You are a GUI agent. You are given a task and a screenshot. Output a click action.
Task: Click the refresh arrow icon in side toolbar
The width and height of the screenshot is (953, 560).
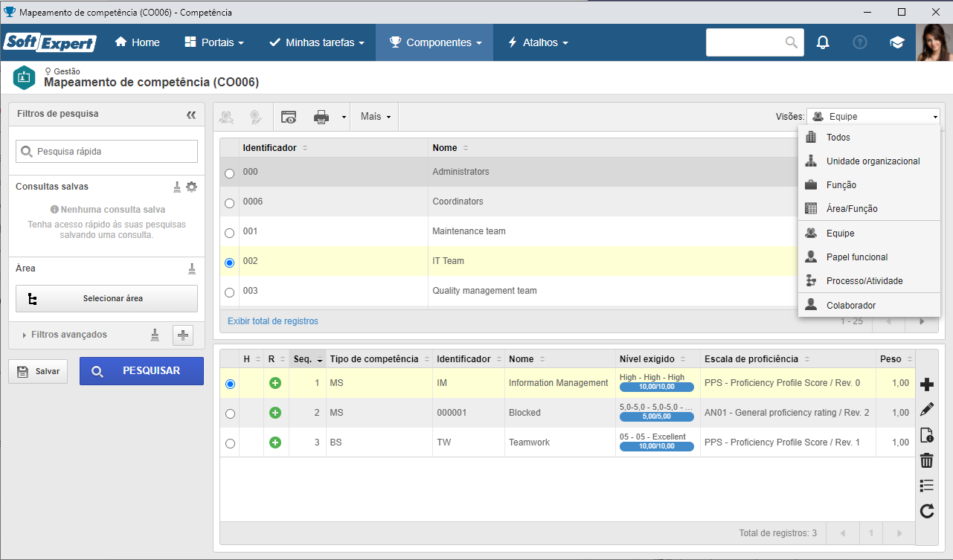(x=926, y=511)
